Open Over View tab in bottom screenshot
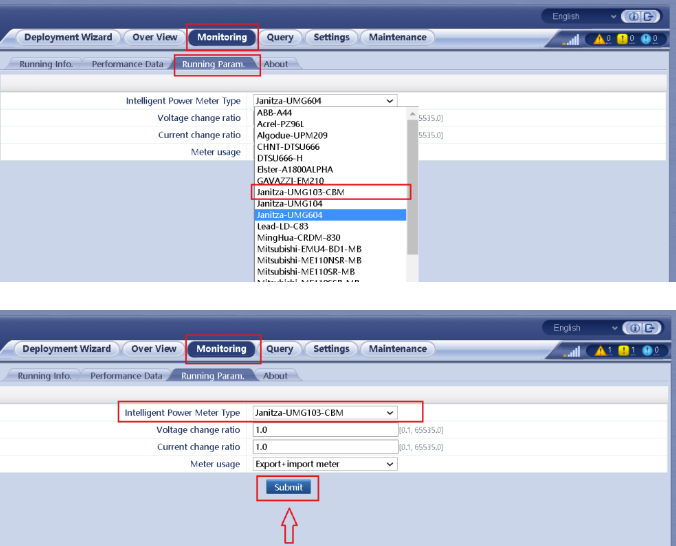Image resolution: width=676 pixels, height=546 pixels. click(x=154, y=348)
